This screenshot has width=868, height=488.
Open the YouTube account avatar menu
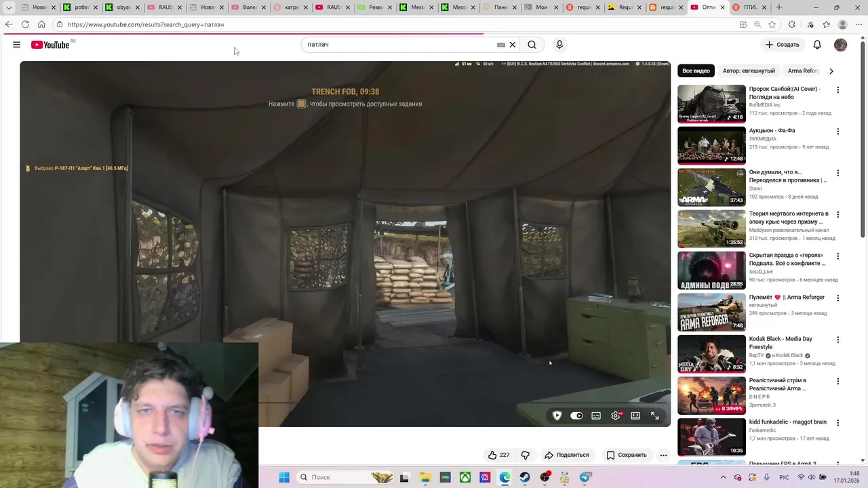pyautogui.click(x=841, y=45)
